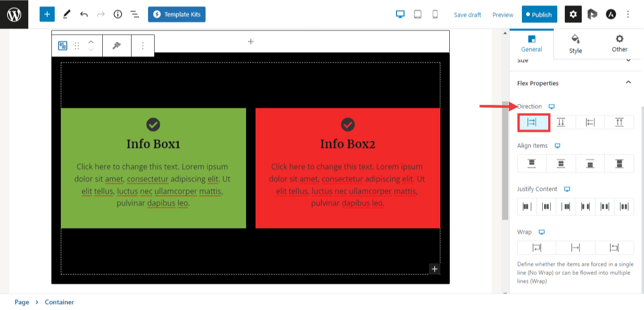This screenshot has height=310, width=644.
Task: Toggle the settings gear panel
Action: pyautogui.click(x=573, y=14)
